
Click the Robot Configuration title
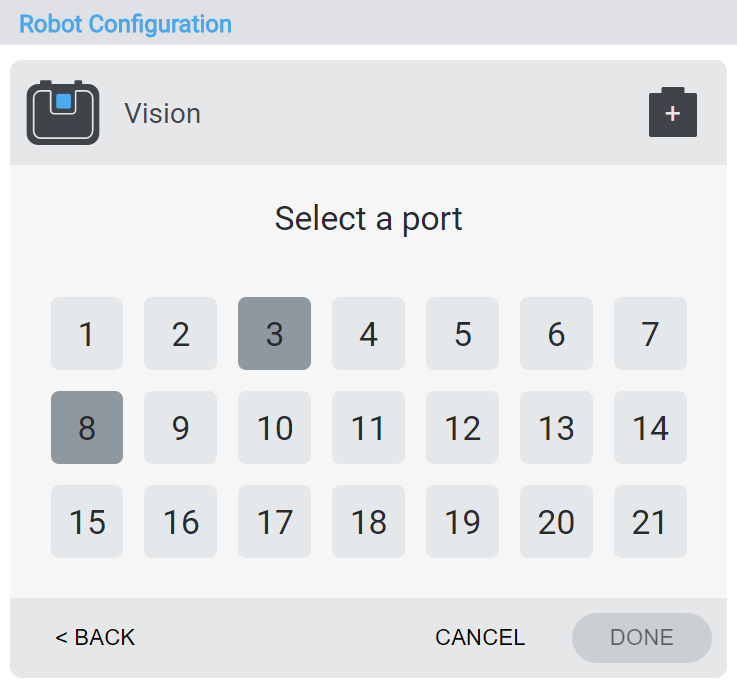pyautogui.click(x=126, y=24)
